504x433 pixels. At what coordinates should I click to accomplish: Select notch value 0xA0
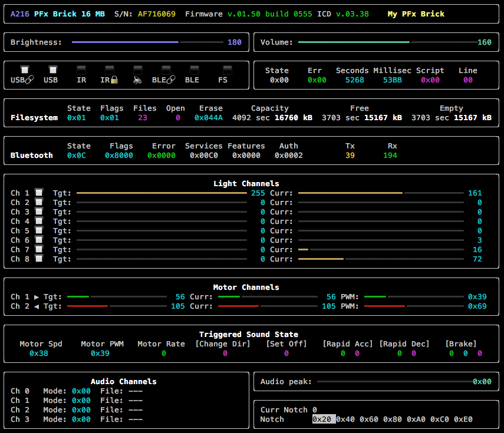coord(416,419)
